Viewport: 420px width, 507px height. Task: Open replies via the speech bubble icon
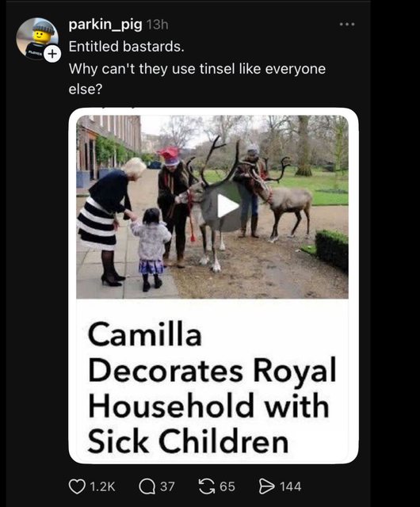(147, 486)
